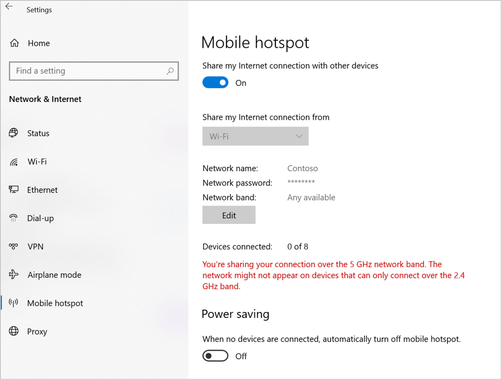Click the 0 of 8 devices value
Viewport: 501px width, 379px height.
coord(298,246)
